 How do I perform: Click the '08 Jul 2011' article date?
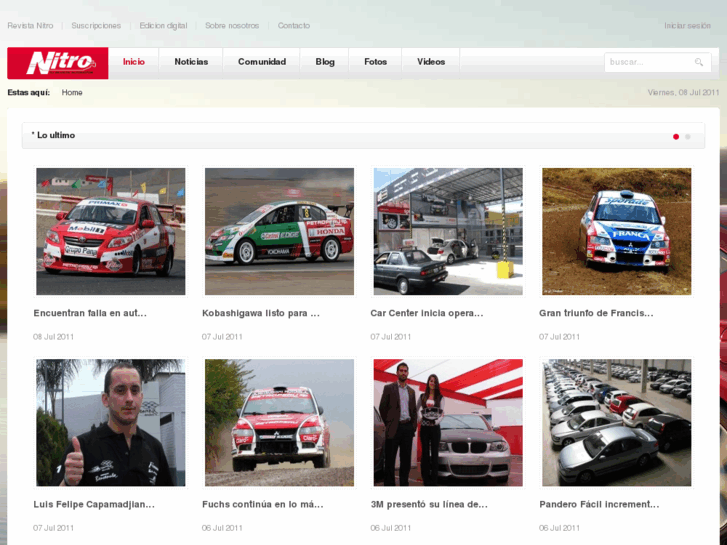pos(53,337)
